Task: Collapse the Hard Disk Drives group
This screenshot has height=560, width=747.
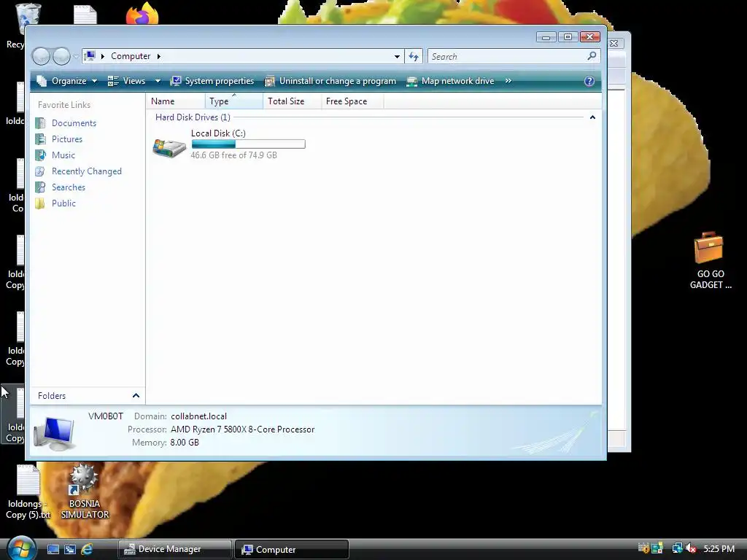Action: pos(592,117)
